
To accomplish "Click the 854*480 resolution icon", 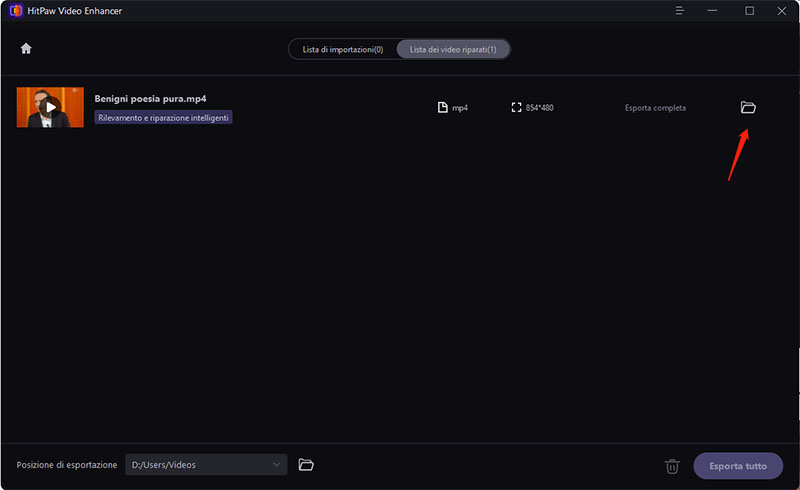I will [x=516, y=107].
